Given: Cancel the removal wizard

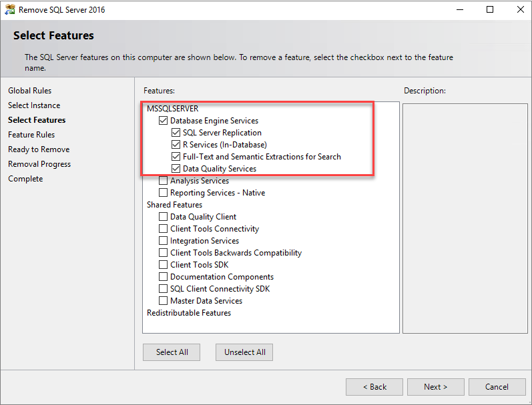Looking at the screenshot, I should pos(497,387).
